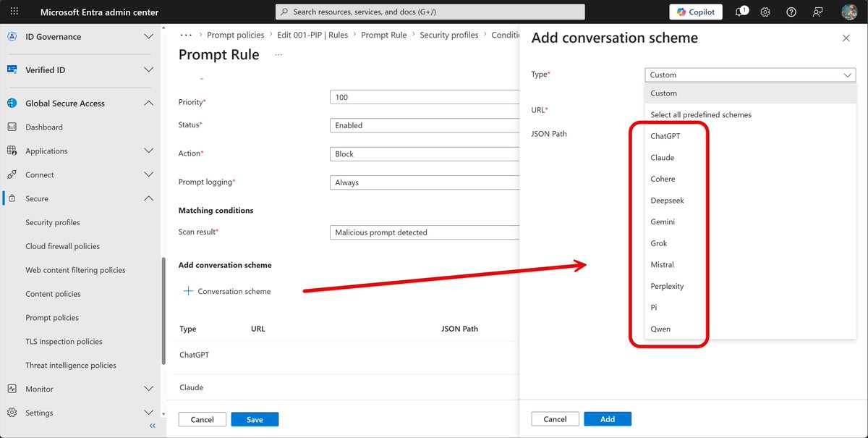This screenshot has height=438, width=868.
Task: Open Content policies in sidebar
Action: (x=53, y=294)
